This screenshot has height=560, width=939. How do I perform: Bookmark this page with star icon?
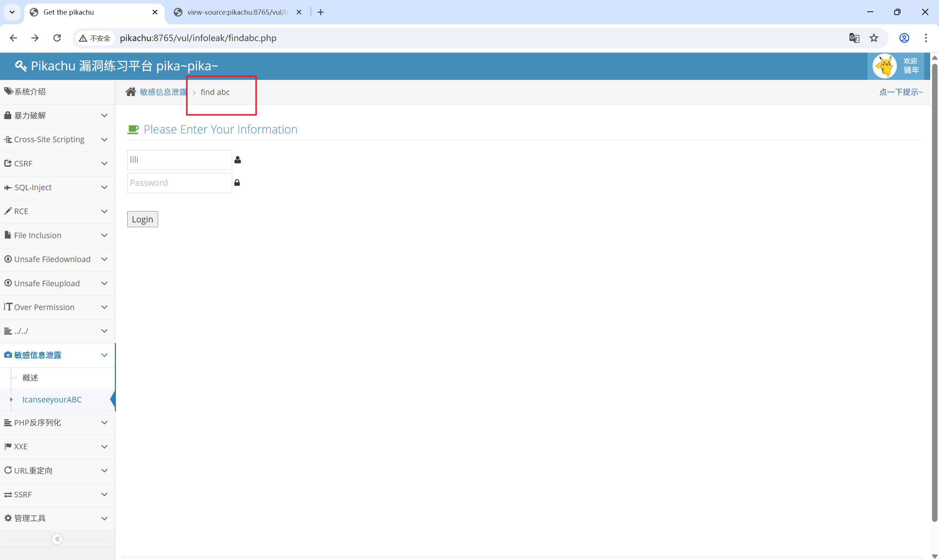click(874, 38)
